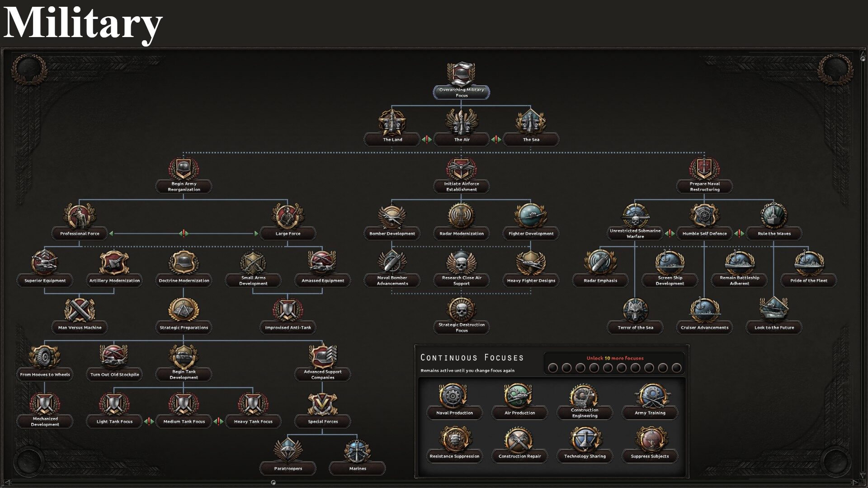Activate Technology Sharing continuous focus
Viewport: 868px width, 488px height.
[x=585, y=445]
